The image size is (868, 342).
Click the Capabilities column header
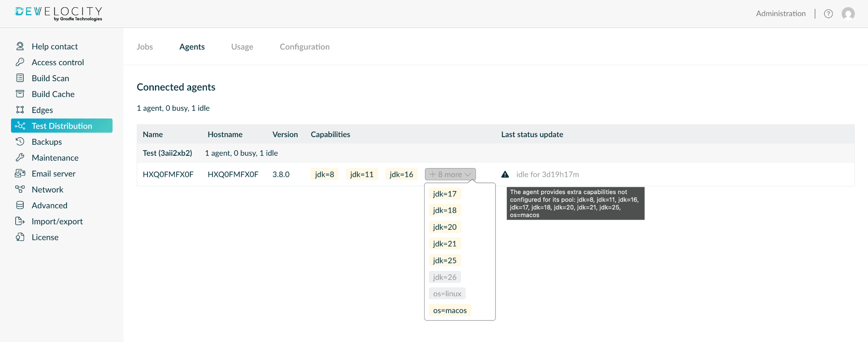[331, 134]
